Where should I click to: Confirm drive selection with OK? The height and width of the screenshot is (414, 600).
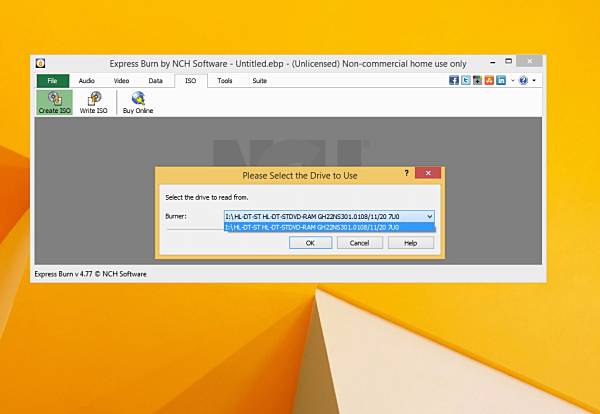point(310,243)
